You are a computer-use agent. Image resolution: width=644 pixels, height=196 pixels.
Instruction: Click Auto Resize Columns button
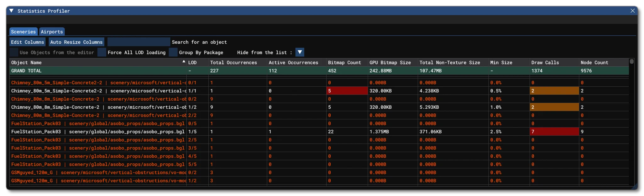coord(76,42)
